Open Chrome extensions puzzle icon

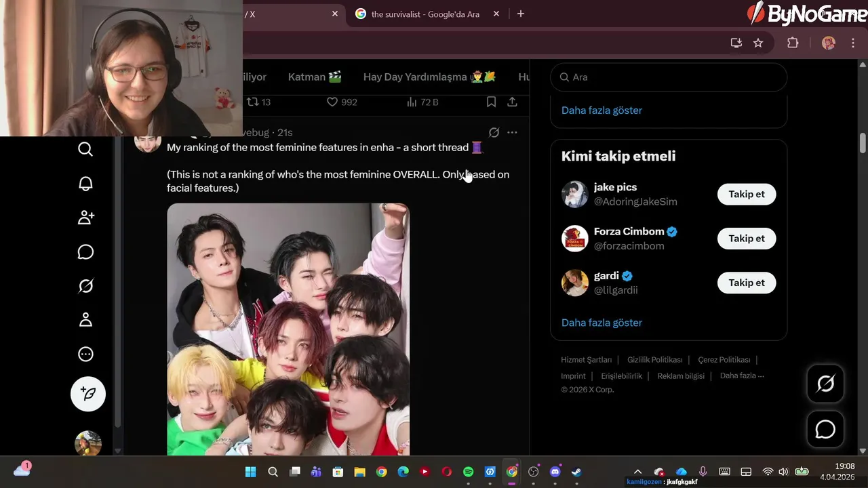[793, 43]
